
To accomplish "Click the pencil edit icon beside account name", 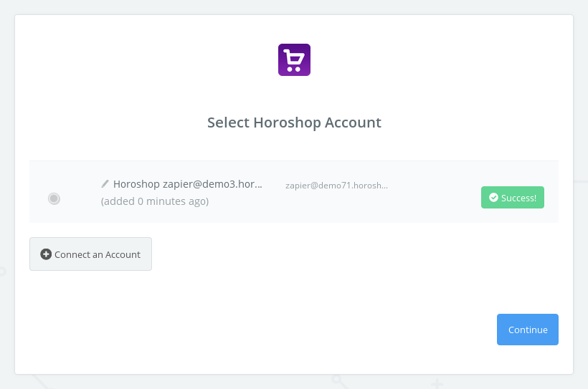I will [105, 184].
